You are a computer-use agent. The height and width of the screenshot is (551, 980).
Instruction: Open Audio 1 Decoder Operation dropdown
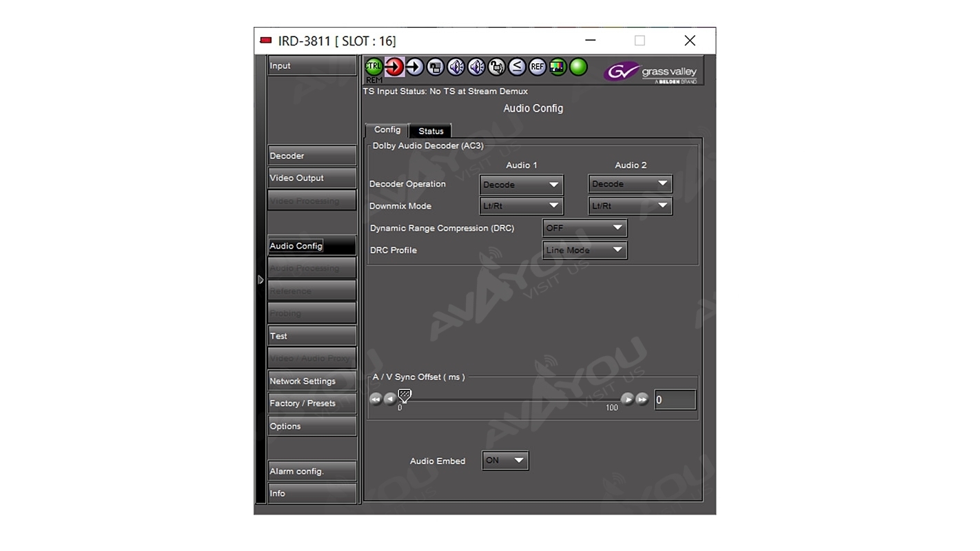pos(521,185)
